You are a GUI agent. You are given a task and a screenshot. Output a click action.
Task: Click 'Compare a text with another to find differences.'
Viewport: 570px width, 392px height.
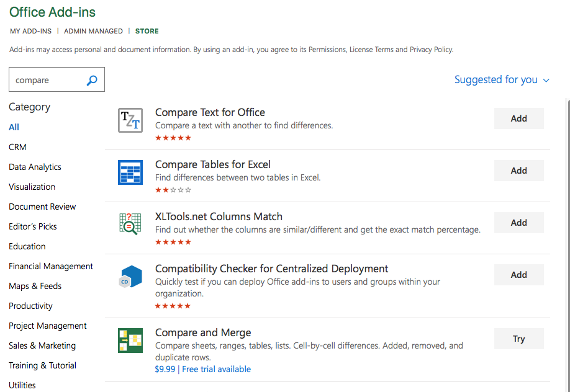[x=244, y=126]
